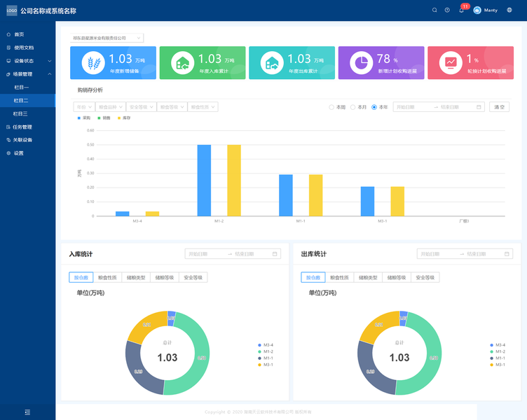The width and height of the screenshot is (527, 420).
Task: Click the 首页 home icon in sidebar
Action: click(8, 34)
